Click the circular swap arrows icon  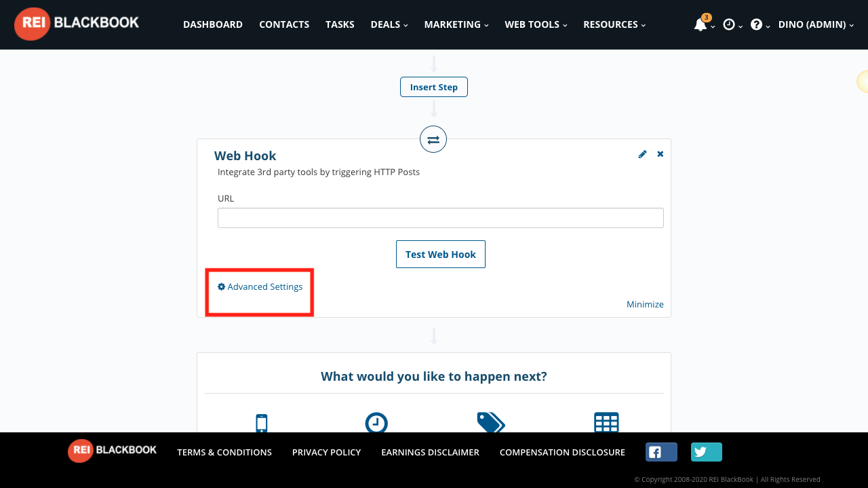(x=433, y=139)
